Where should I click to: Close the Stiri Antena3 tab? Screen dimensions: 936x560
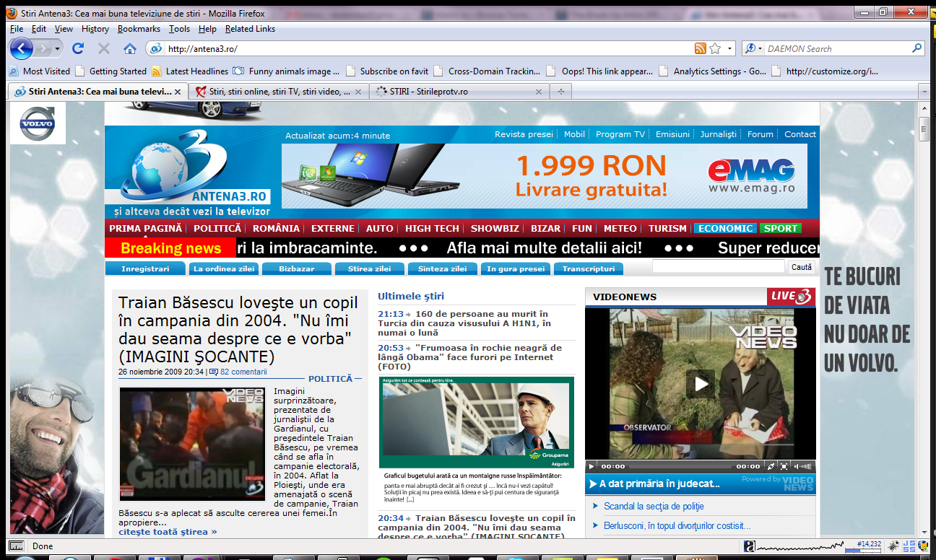tap(178, 92)
